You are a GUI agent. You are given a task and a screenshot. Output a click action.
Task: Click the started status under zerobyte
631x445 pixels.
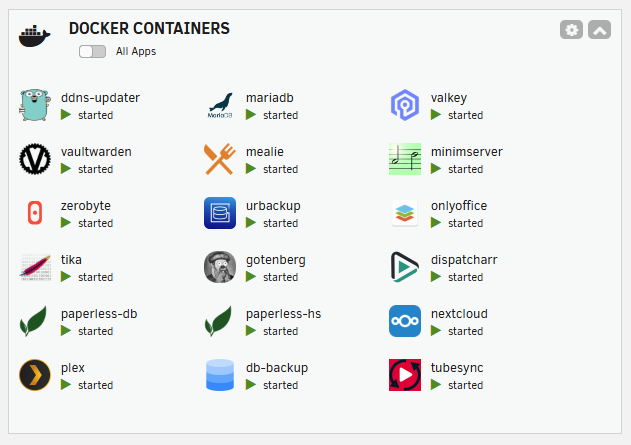click(x=95, y=223)
